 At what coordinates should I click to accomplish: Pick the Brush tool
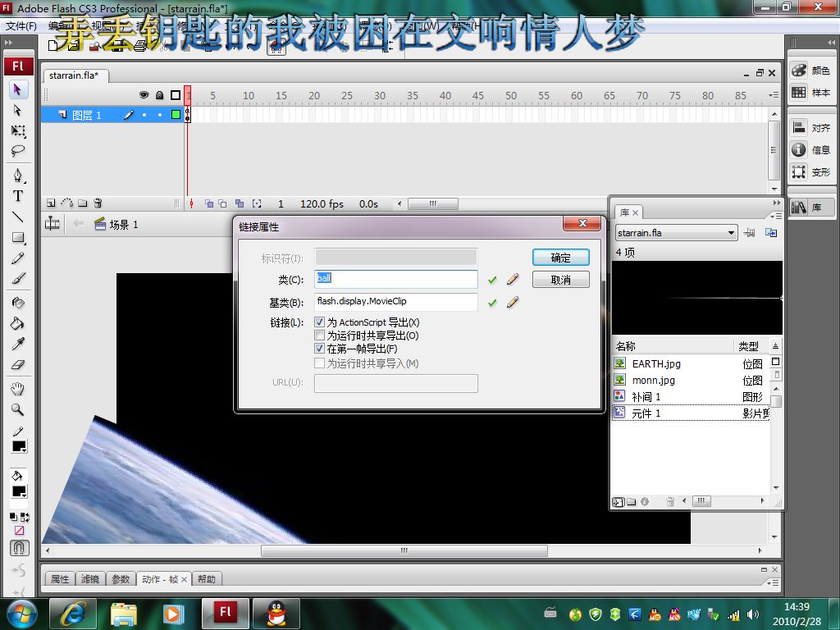[x=18, y=279]
